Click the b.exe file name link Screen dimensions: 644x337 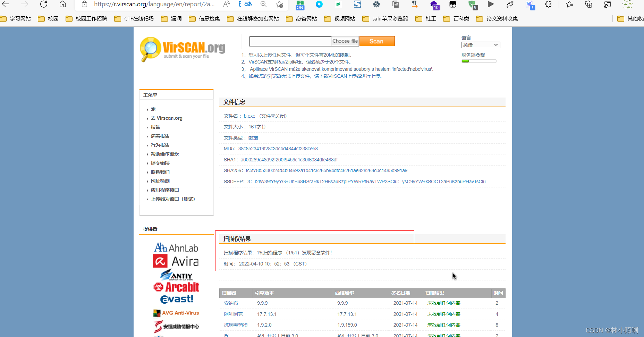pyautogui.click(x=249, y=116)
